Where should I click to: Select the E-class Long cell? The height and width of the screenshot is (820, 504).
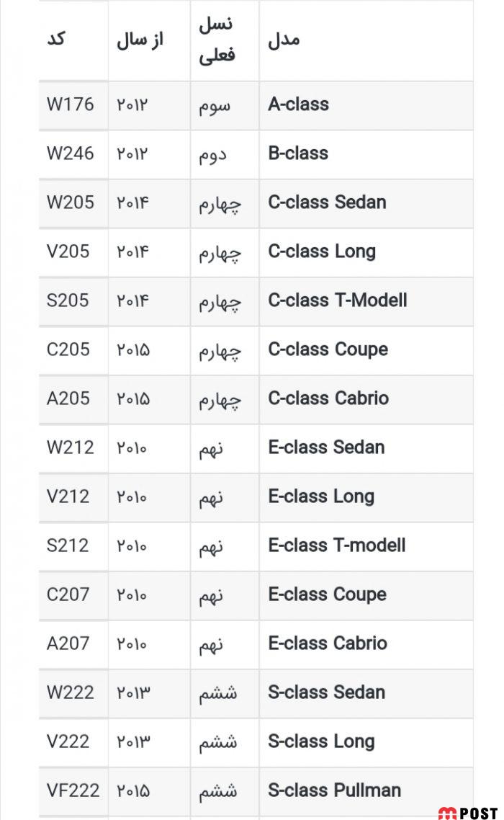tap(321, 496)
